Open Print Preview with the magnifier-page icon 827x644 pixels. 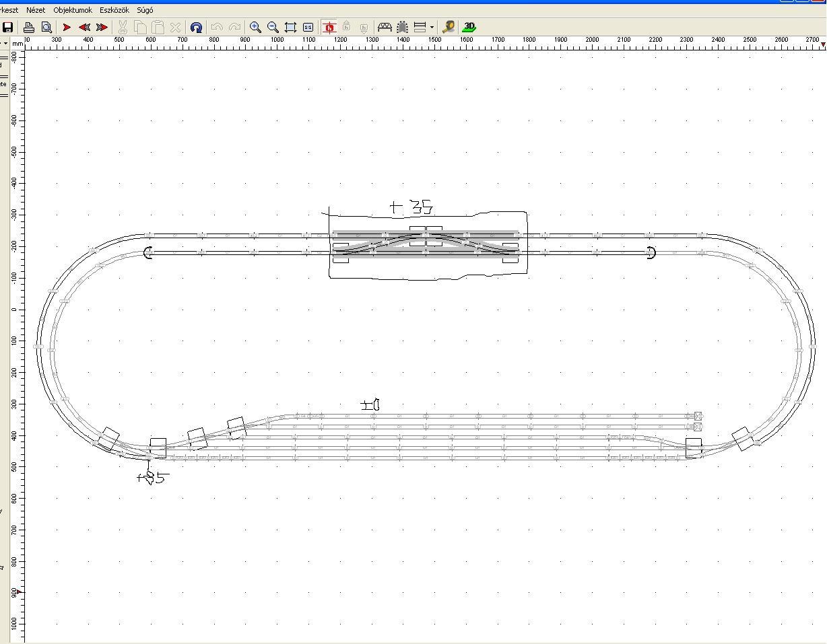[x=46, y=28]
